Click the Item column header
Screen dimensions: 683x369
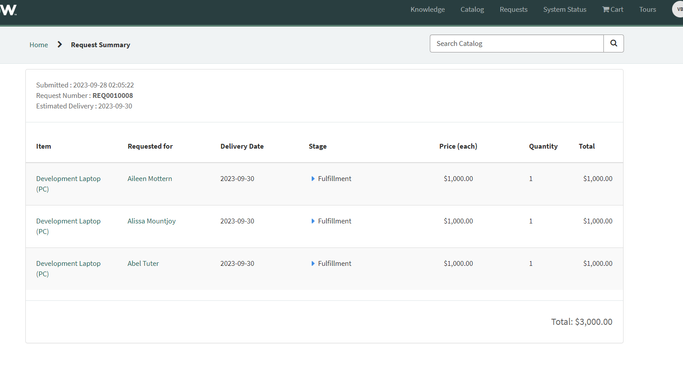tap(44, 146)
